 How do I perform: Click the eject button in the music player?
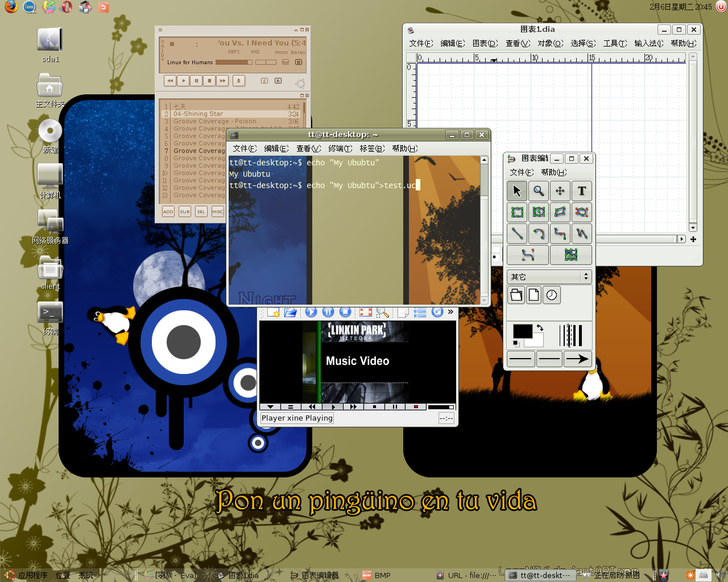[239, 81]
